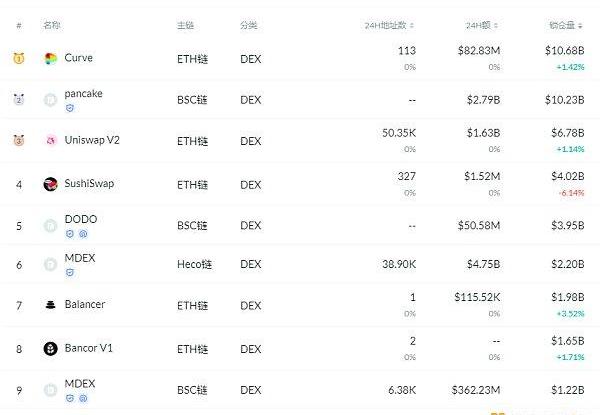Click the 名称 column header
Image resolution: width=600 pixels, height=415 pixels.
tap(52, 25)
